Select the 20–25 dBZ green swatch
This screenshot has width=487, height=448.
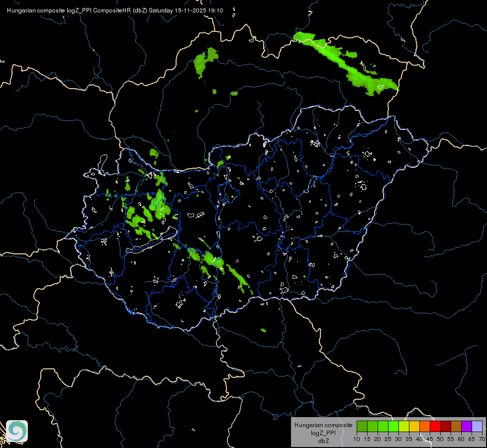point(383,426)
